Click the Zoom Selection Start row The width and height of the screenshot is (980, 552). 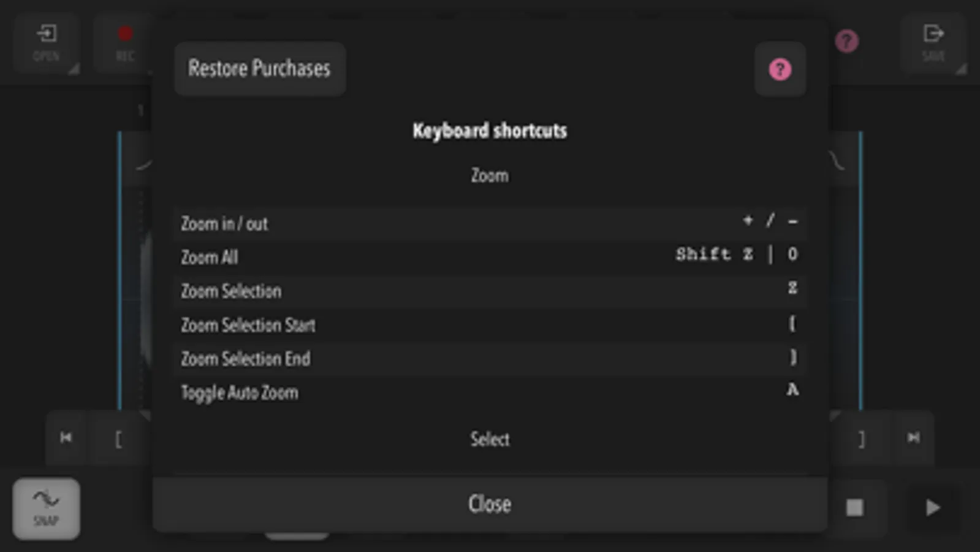coord(490,324)
